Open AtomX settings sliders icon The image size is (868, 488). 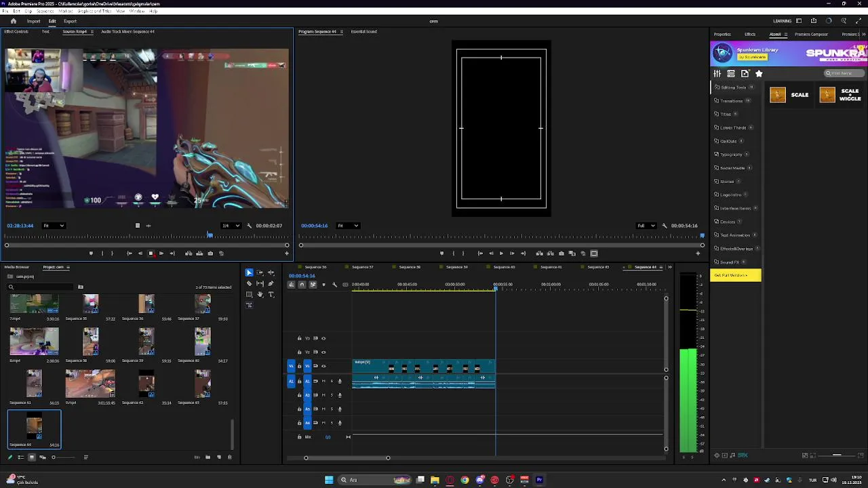[717, 73]
